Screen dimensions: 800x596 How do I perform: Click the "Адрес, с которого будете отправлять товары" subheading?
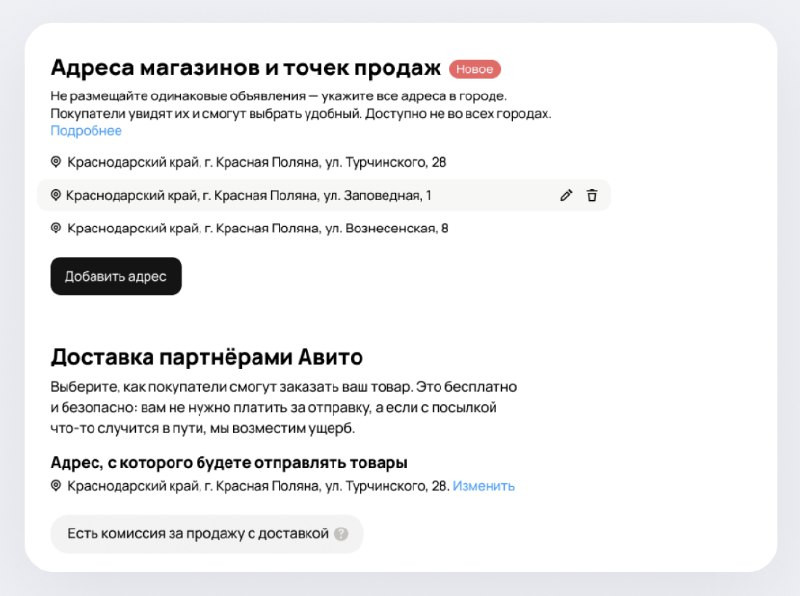[x=229, y=462]
